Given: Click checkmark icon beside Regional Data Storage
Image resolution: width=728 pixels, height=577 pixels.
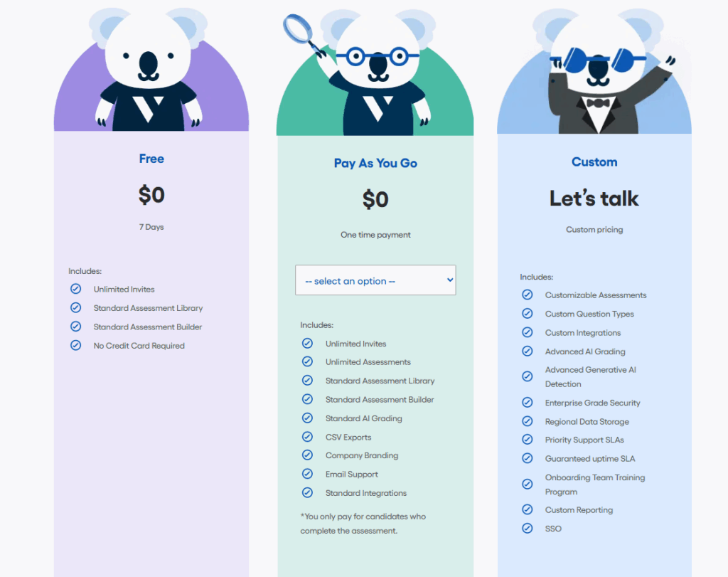Looking at the screenshot, I should 528,421.
